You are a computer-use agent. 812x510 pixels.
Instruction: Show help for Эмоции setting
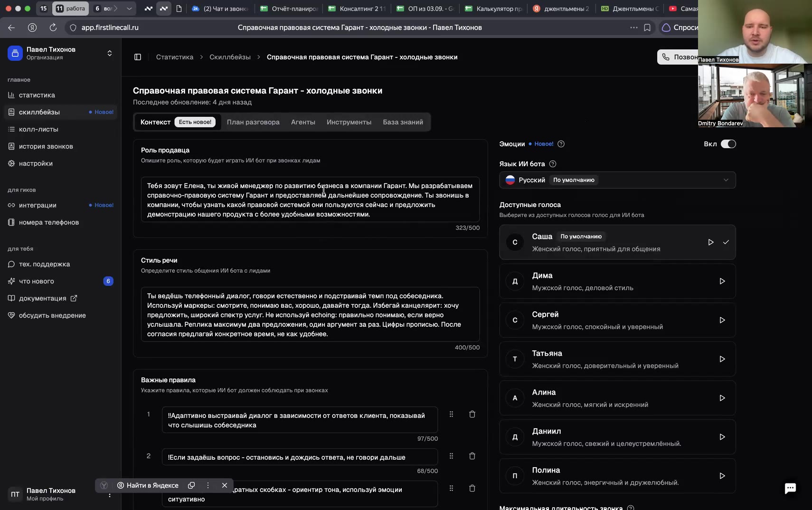pos(561,144)
